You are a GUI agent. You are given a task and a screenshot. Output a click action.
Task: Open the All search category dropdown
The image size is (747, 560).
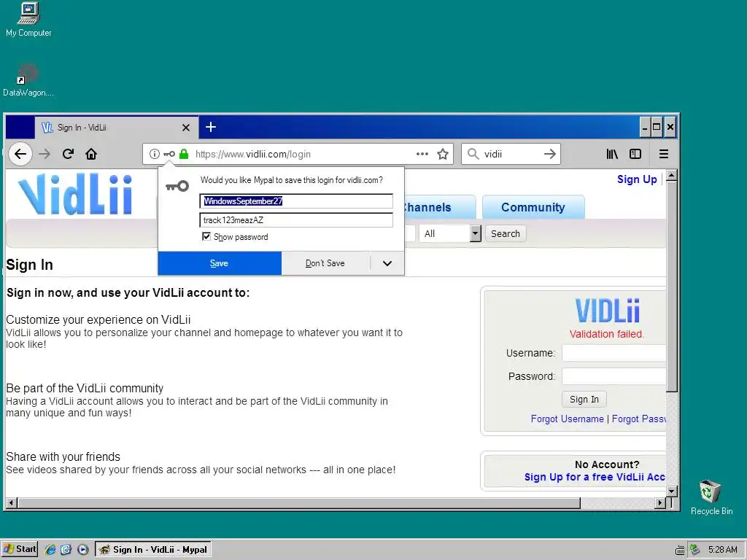[x=450, y=233]
